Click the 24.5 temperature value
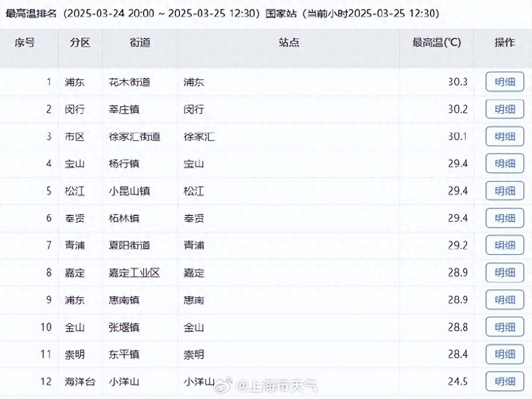This screenshot has width=532, height=399. coord(458,382)
